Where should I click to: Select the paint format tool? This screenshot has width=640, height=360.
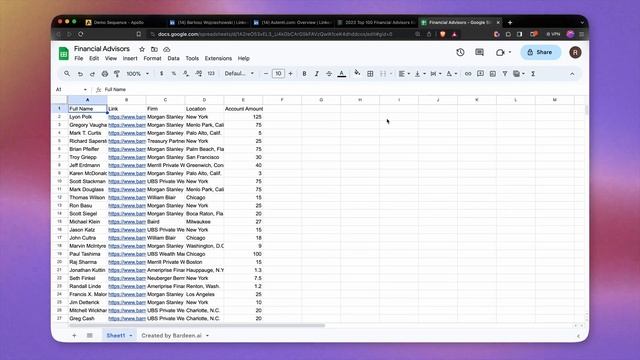pos(117,74)
